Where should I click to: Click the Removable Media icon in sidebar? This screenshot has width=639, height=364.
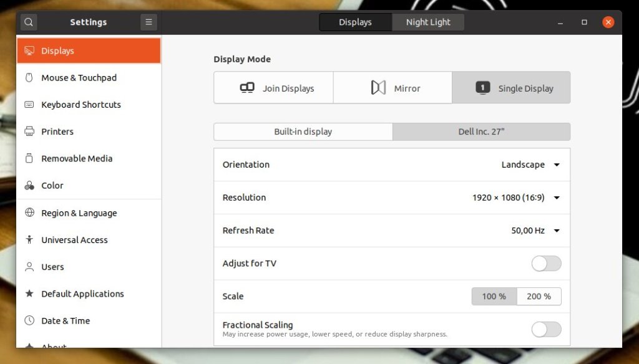pyautogui.click(x=29, y=158)
